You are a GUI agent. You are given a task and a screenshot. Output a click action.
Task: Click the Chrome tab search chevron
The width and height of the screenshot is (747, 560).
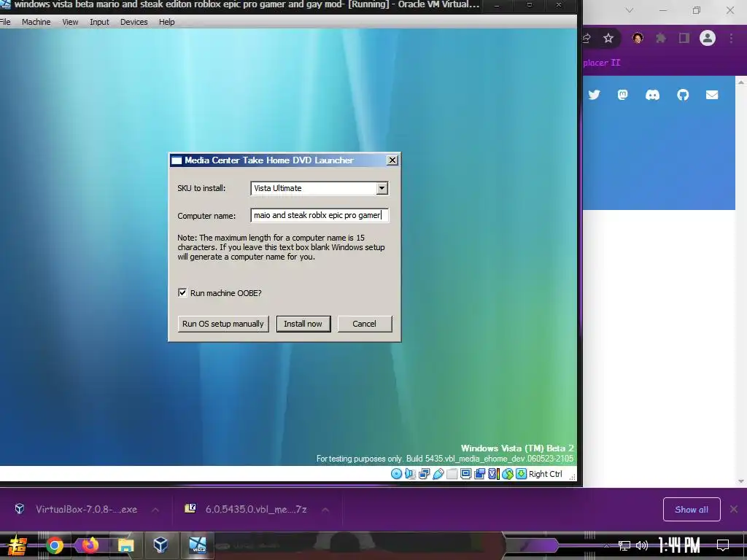click(x=630, y=10)
